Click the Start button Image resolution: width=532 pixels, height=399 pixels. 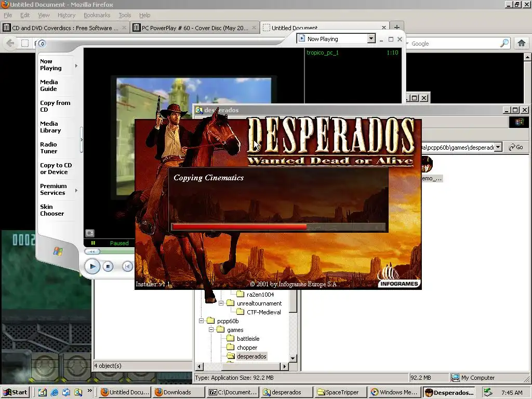point(15,392)
